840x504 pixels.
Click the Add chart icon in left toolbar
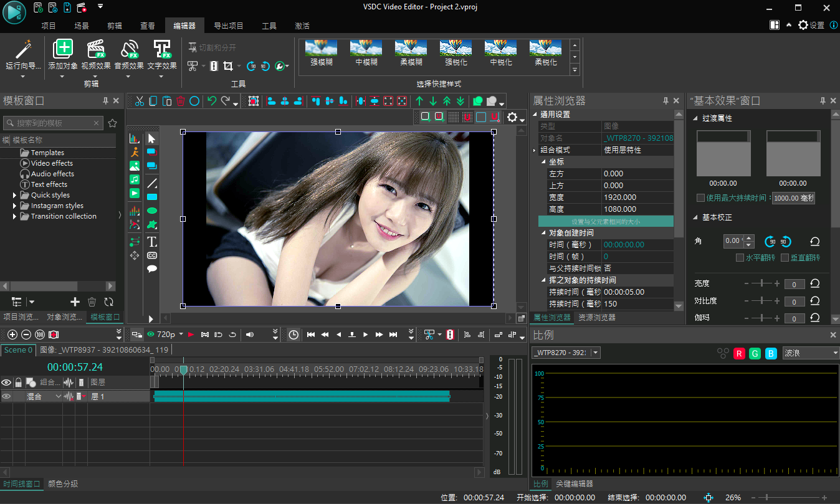(135, 138)
